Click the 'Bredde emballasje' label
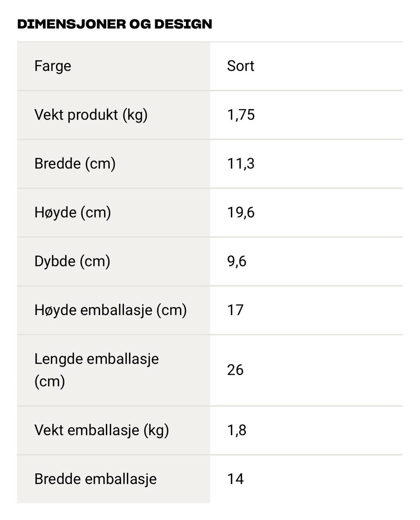The height and width of the screenshot is (520, 420). pos(95,479)
